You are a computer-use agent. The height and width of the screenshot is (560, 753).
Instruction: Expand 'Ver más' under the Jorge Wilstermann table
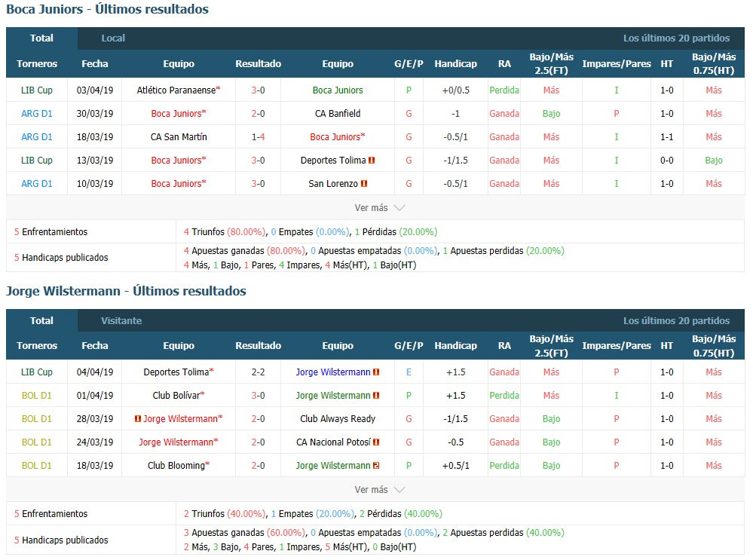point(379,489)
